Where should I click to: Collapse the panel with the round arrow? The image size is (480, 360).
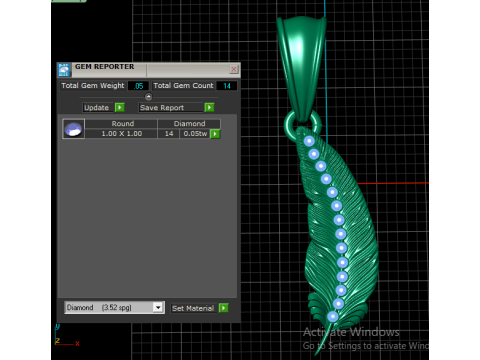point(148,97)
